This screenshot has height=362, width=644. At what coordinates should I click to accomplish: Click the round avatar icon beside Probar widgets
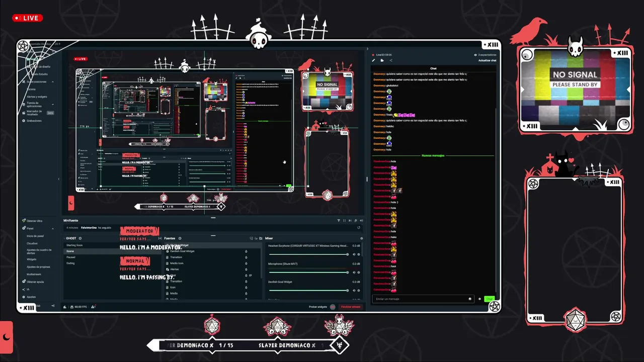click(x=333, y=307)
